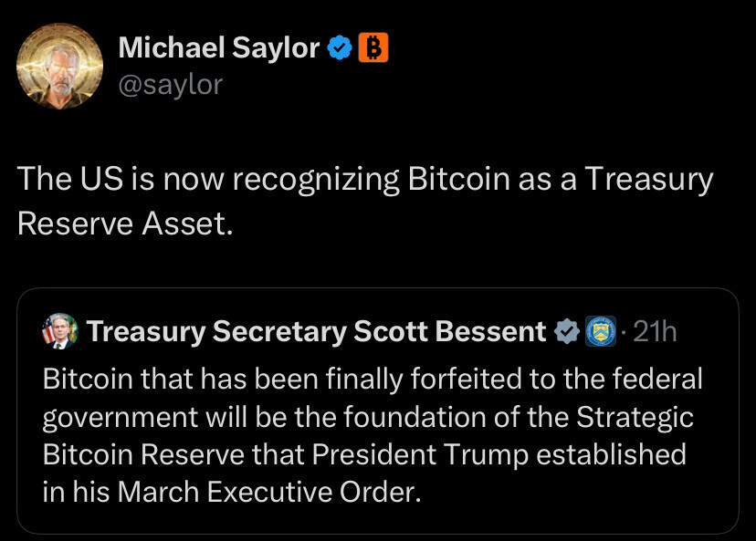Click the @saylor handle

(x=171, y=85)
